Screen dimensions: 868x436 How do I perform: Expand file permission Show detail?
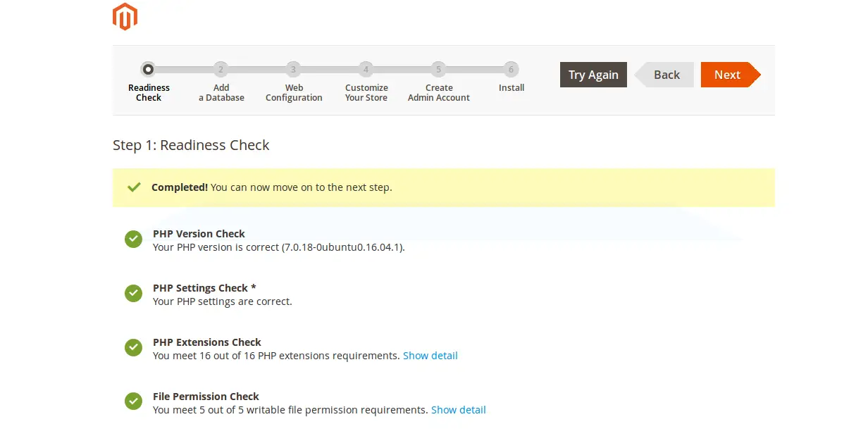458,410
